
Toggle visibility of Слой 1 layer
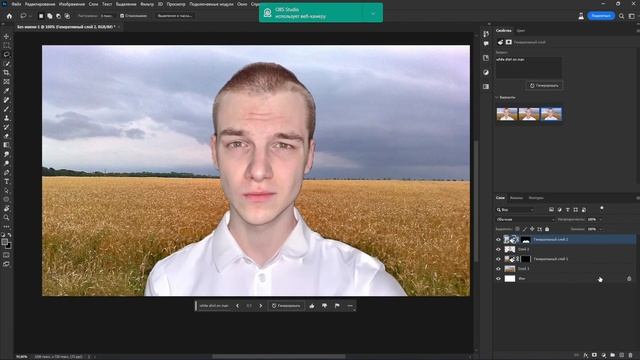click(498, 269)
